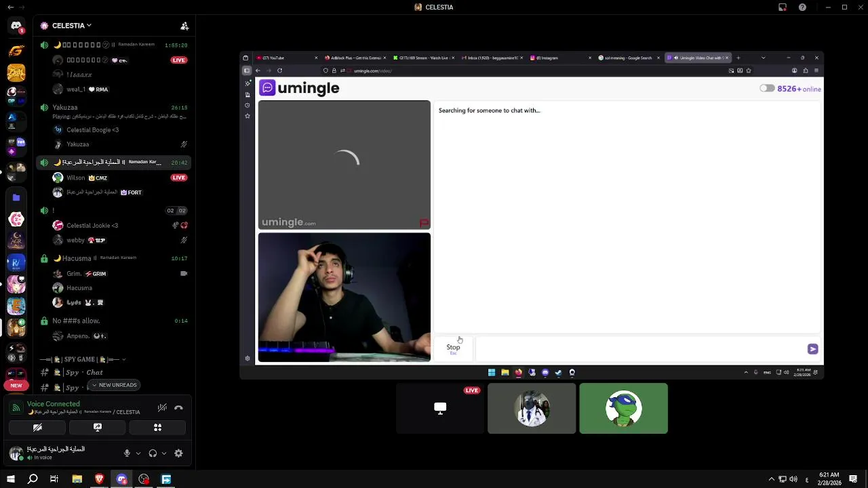This screenshot has height=488, width=868.
Task: Select green turtle avatar participant tile
Action: (x=623, y=409)
